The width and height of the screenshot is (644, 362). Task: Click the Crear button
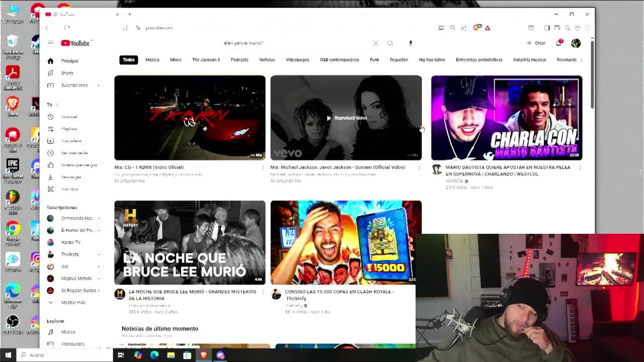tap(536, 43)
